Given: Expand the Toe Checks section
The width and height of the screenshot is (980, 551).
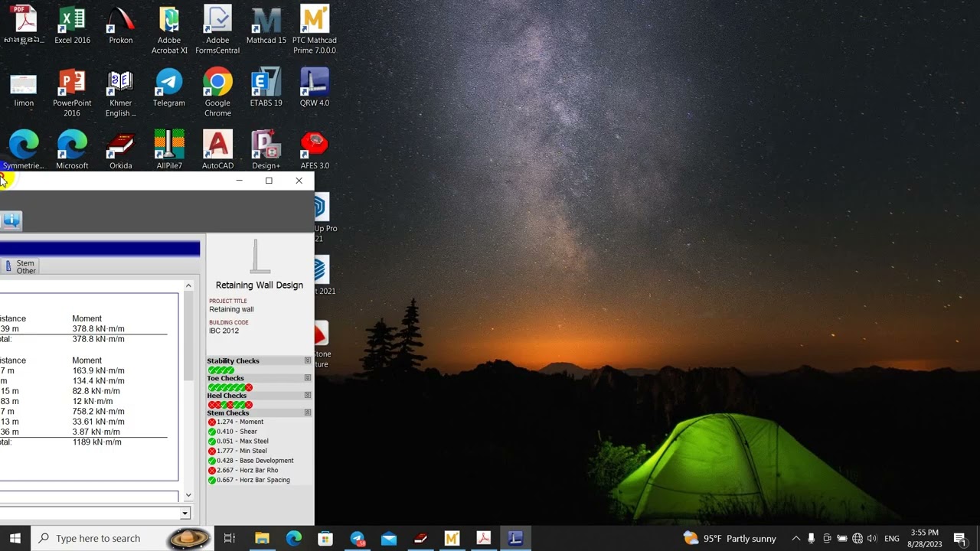Looking at the screenshot, I should [308, 378].
